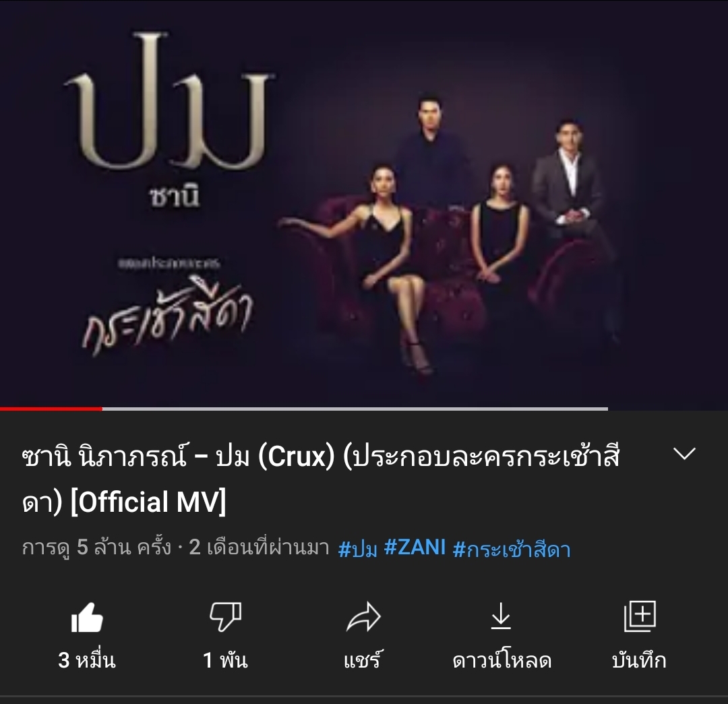728x704 pixels.
Task: Select the แชร์ label
Action: (363, 660)
